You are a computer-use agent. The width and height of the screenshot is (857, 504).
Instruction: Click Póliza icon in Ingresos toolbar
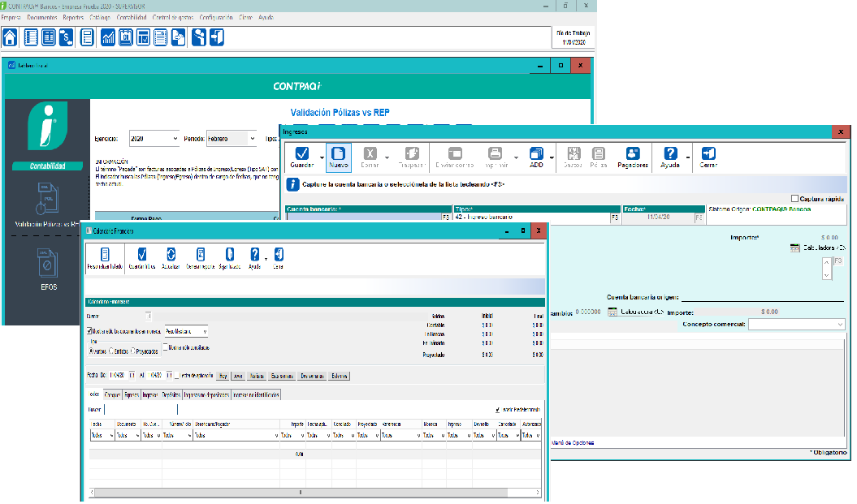pos(599,157)
